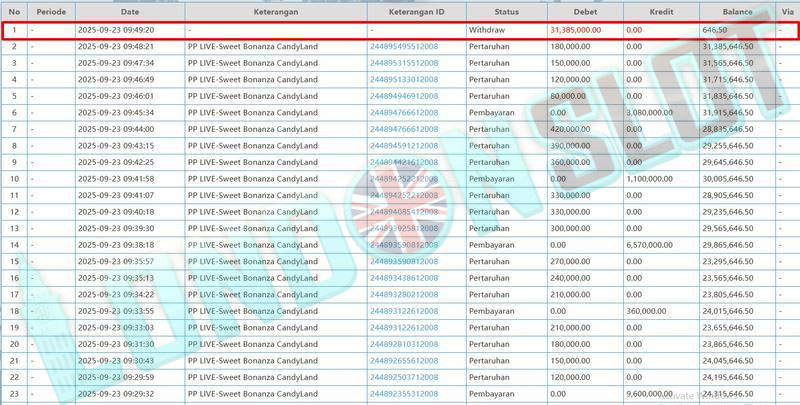Click the Debet column header
Image resolution: width=800 pixels, height=405 pixels.
click(x=583, y=11)
